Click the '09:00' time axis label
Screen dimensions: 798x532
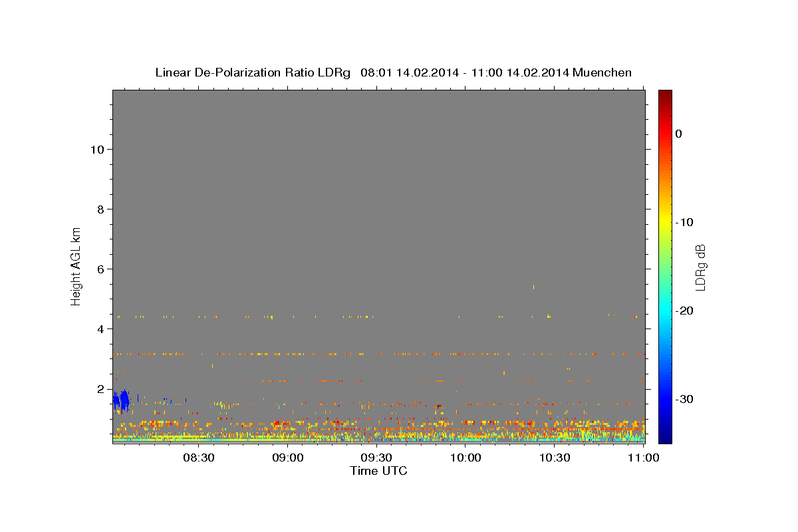point(288,458)
